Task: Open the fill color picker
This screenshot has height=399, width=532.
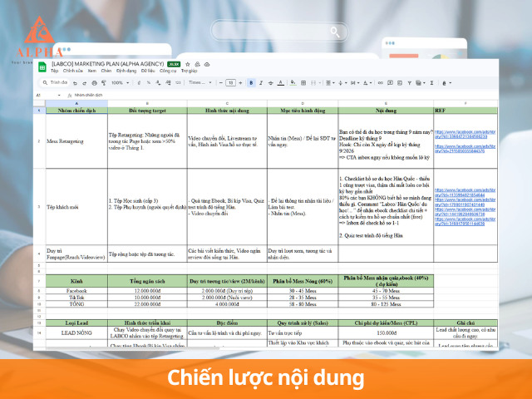Action: click(x=293, y=83)
